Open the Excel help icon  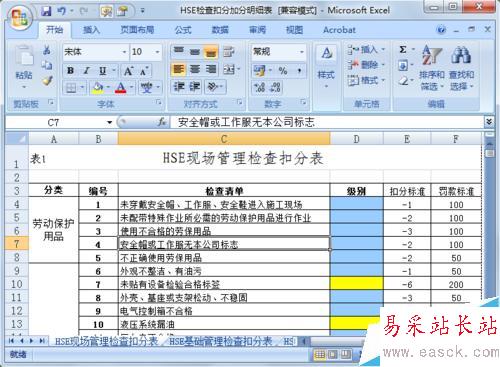pos(441,30)
